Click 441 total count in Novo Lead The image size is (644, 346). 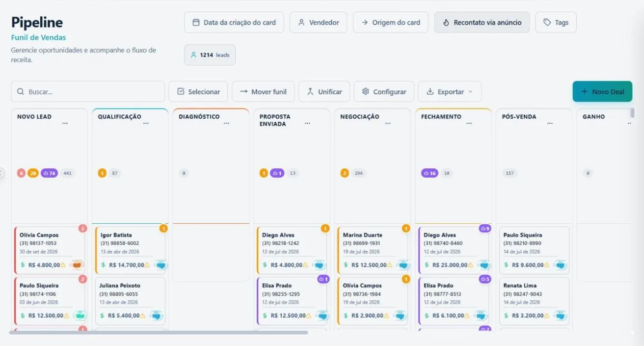67,173
